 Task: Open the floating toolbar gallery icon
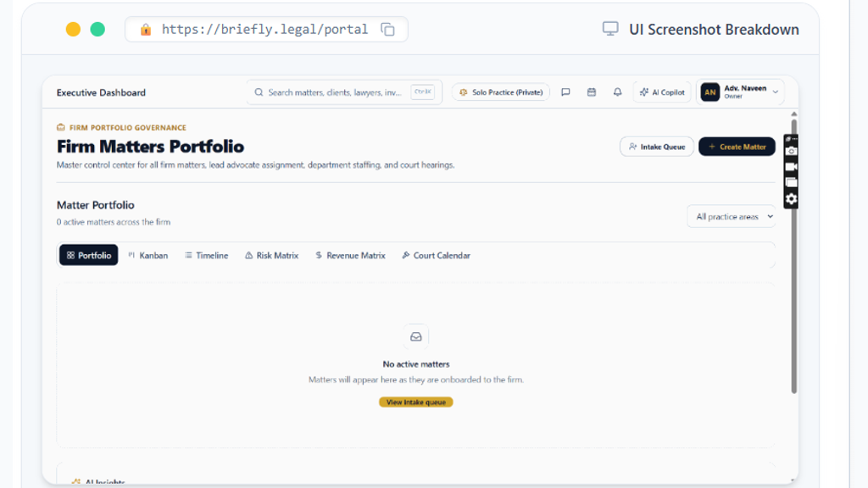pyautogui.click(x=791, y=183)
